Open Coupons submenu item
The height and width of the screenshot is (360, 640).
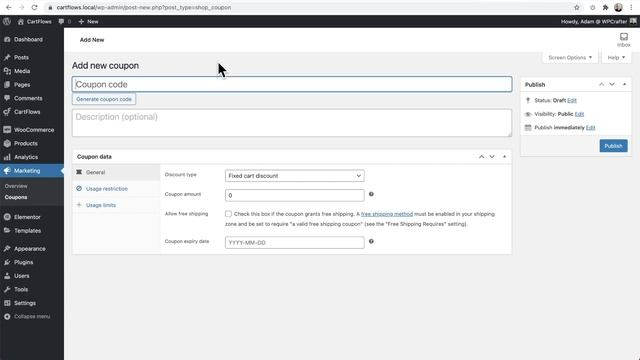(x=16, y=197)
